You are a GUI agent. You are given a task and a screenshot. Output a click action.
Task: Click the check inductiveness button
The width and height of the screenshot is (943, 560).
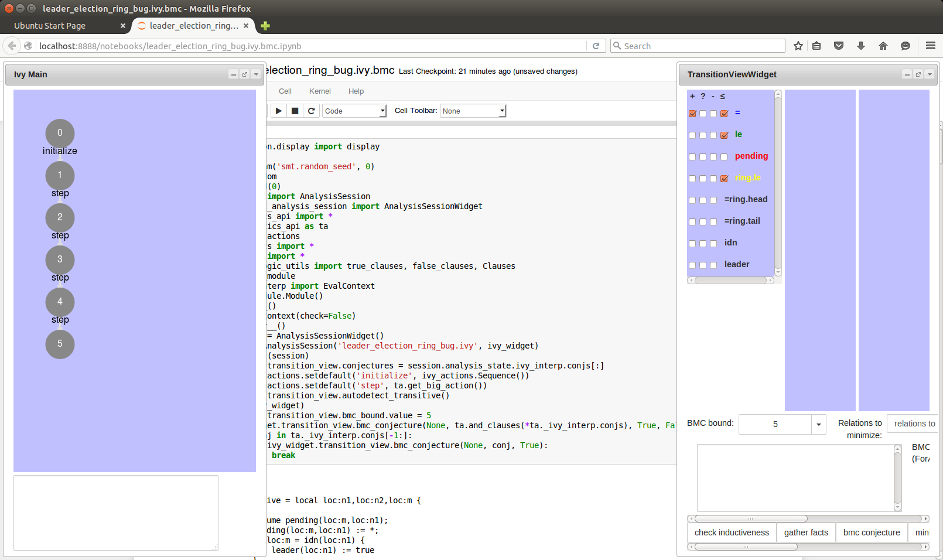tap(732, 532)
